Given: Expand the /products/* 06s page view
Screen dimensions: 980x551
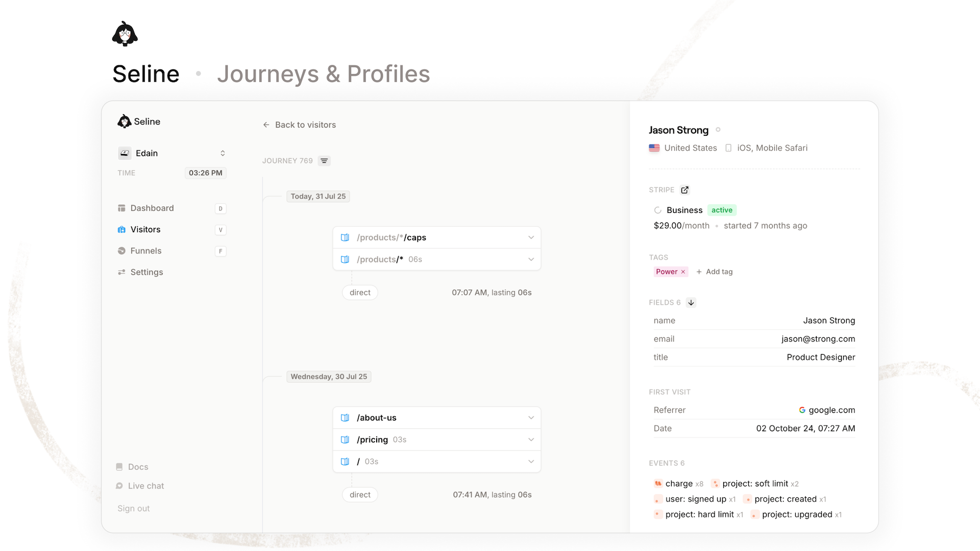Looking at the screenshot, I should pyautogui.click(x=437, y=260).
